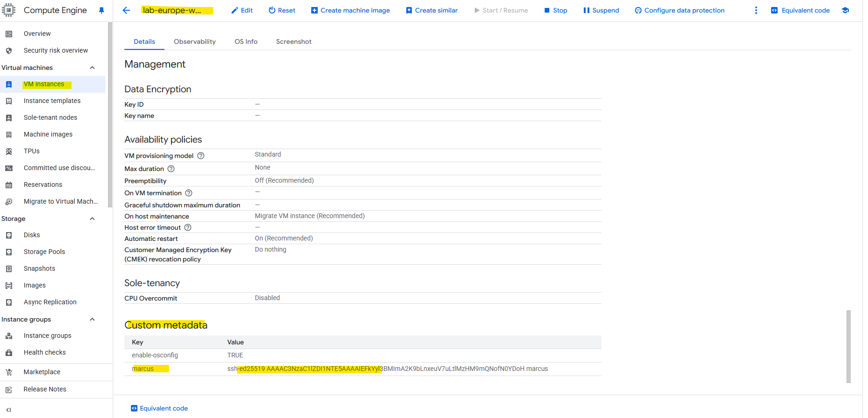Click the Marketplace cart icon
Image resolution: width=868 pixels, height=418 pixels.
[x=9, y=372]
